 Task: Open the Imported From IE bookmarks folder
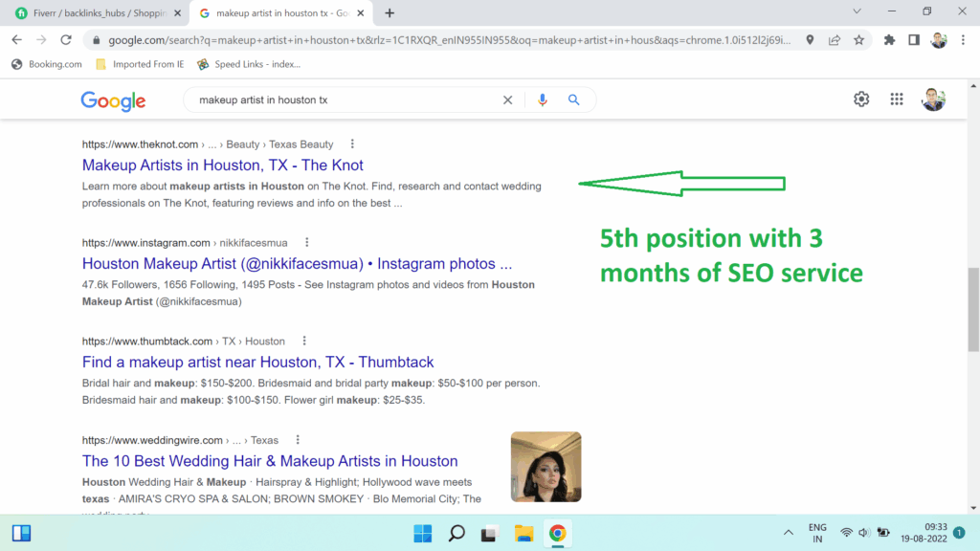[x=140, y=64]
